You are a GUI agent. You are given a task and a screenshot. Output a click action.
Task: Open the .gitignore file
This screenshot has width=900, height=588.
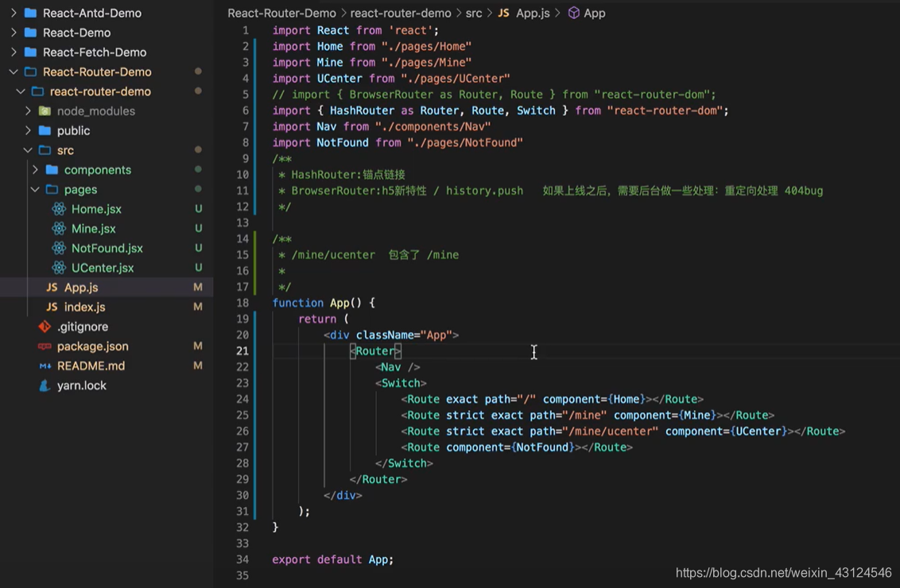tap(83, 327)
